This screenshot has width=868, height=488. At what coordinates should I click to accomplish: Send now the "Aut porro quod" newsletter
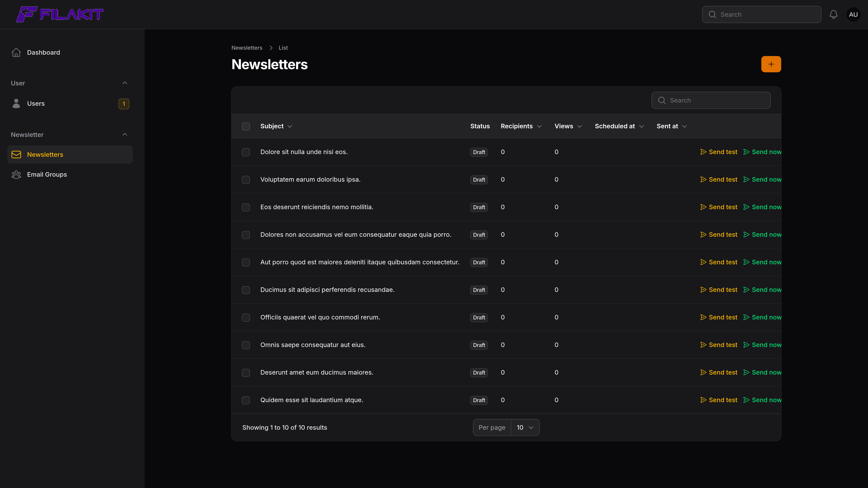762,262
